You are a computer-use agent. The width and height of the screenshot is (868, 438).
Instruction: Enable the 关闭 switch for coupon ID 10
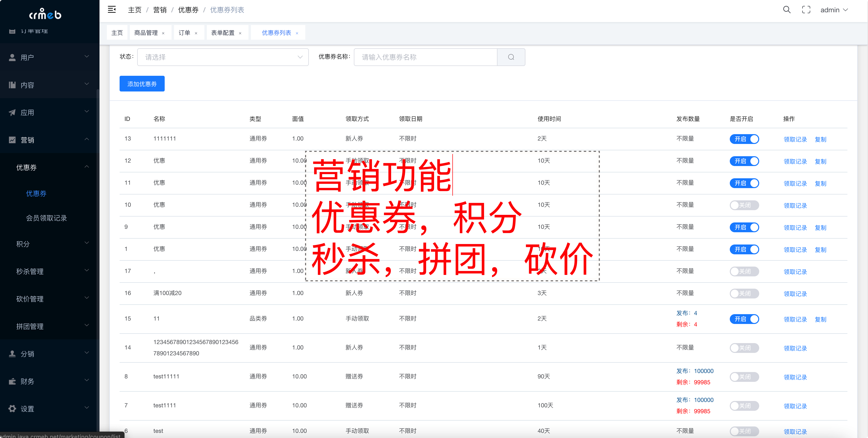pyautogui.click(x=744, y=205)
